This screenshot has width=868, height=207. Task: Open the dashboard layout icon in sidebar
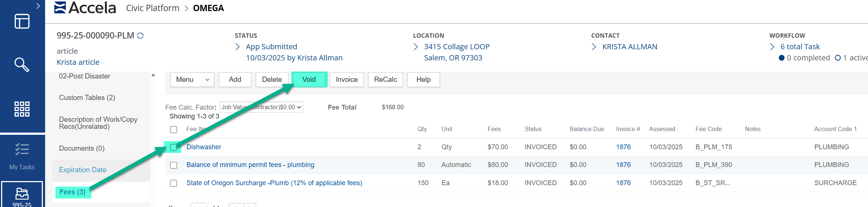pyautogui.click(x=22, y=21)
